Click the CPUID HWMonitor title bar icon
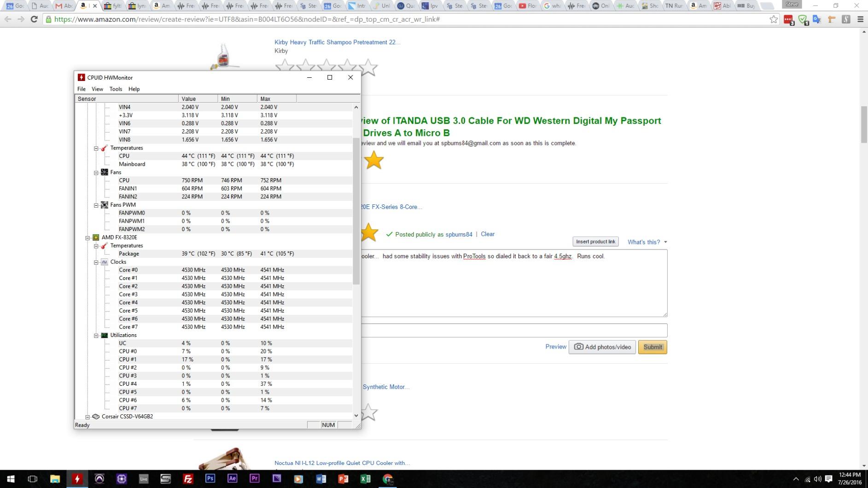The image size is (868, 488). pyautogui.click(x=81, y=77)
